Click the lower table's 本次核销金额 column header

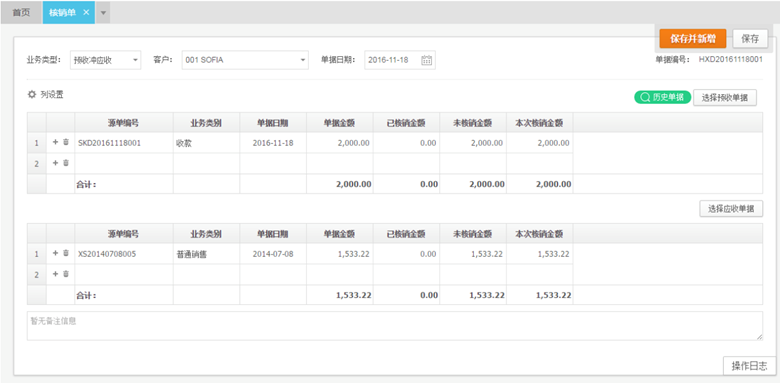pos(540,234)
